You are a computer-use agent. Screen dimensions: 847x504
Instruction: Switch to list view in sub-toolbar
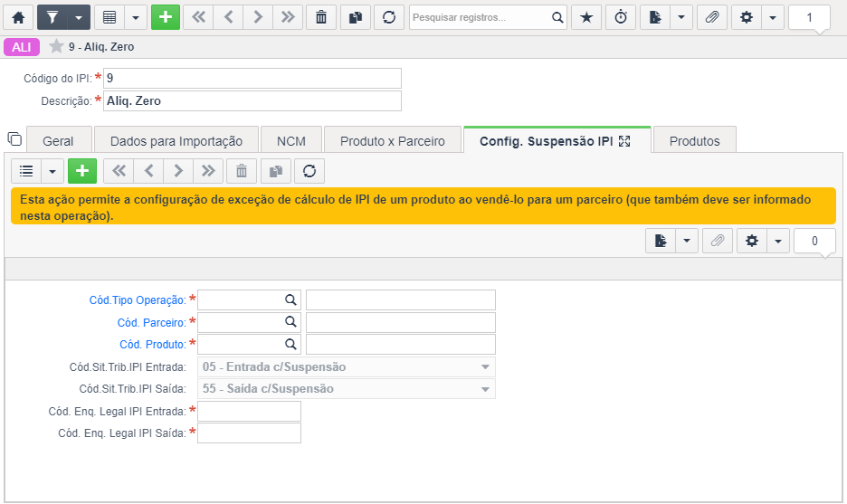pos(26,171)
